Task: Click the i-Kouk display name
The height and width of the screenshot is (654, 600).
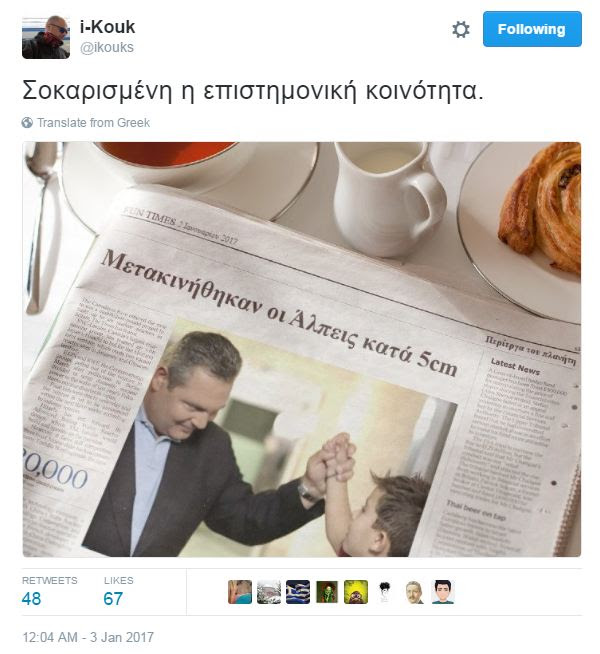Action: (x=108, y=28)
